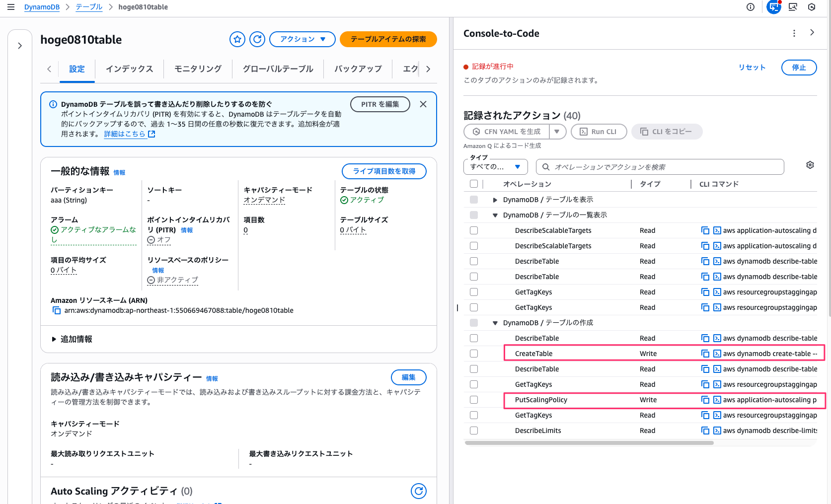Add hoge0810table to favorites with star icon

237,39
